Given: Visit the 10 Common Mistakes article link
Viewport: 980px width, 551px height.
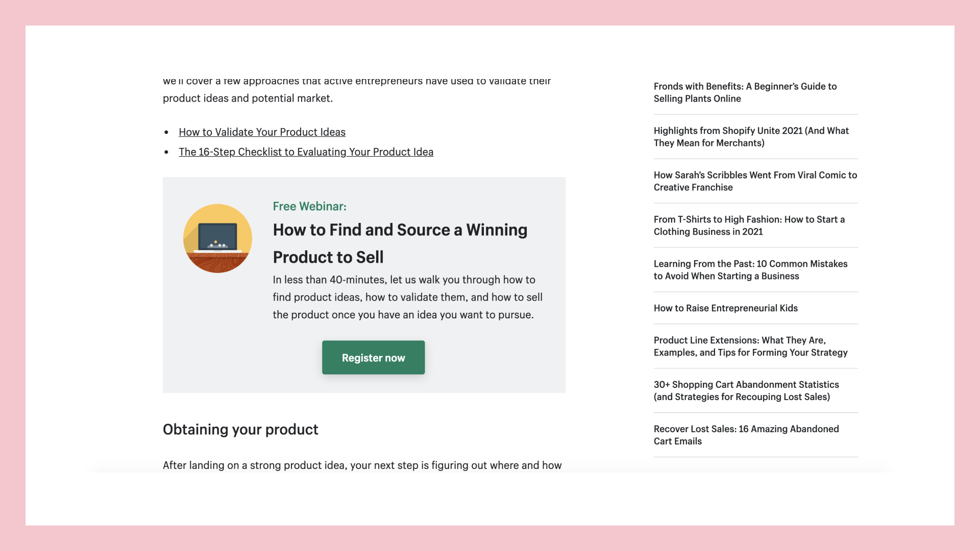Looking at the screenshot, I should [750, 270].
